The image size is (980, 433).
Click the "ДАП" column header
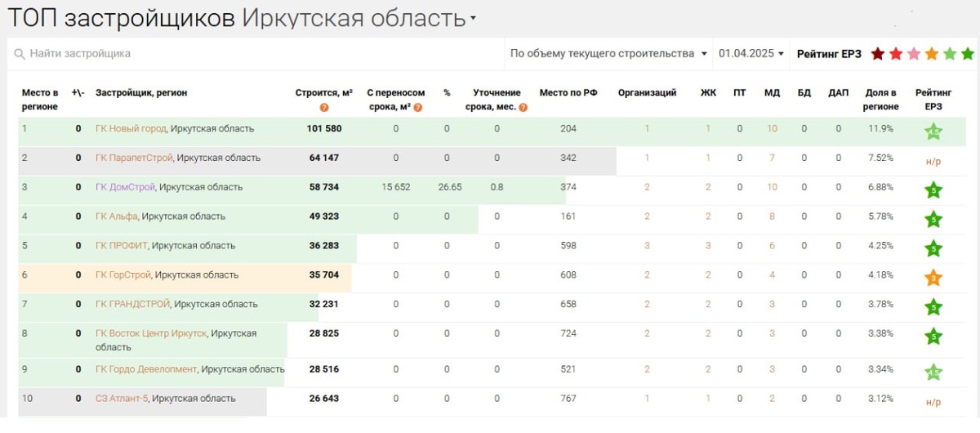click(x=838, y=93)
